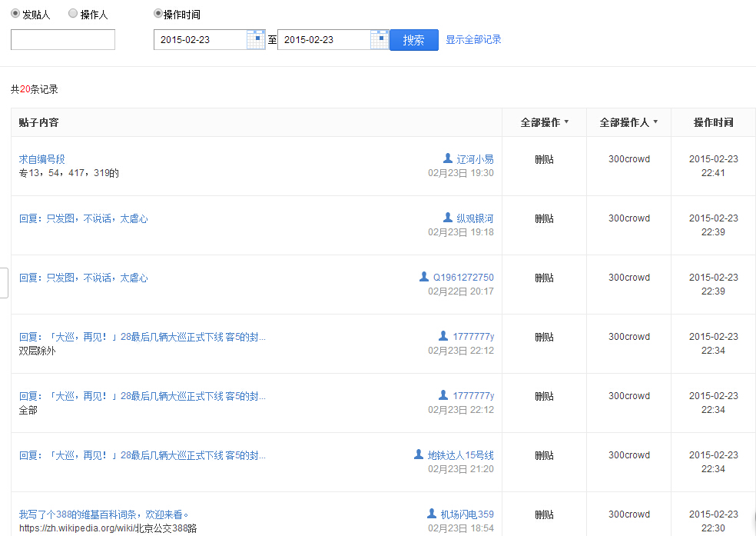The width and height of the screenshot is (756, 536).
Task: Click the 显示全部记录 link
Action: coord(473,39)
